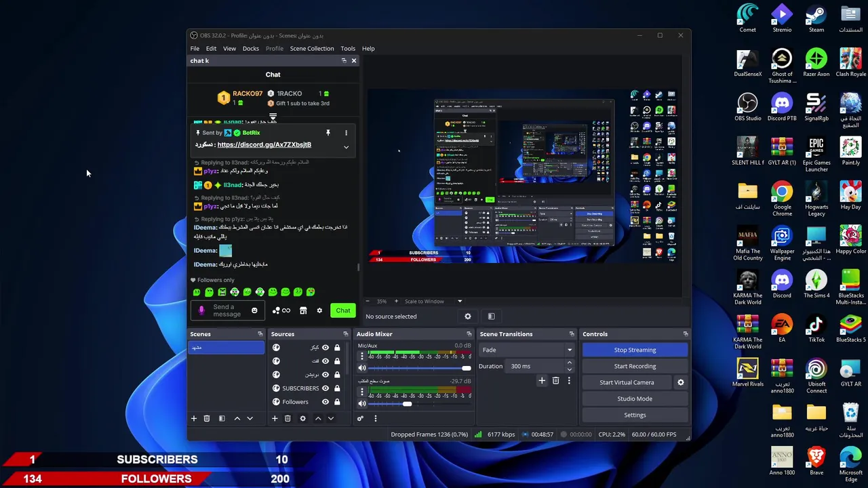Click Start Recording button
868x488 pixels.
pos(635,367)
